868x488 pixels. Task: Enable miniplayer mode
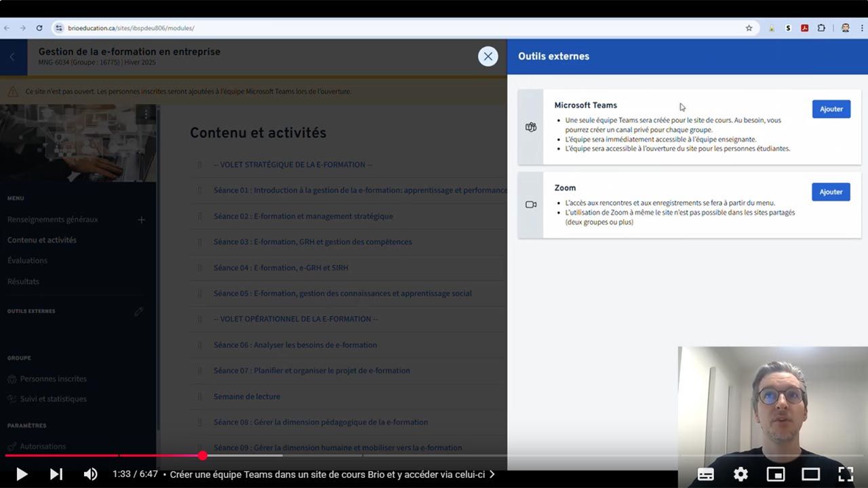[776, 474]
